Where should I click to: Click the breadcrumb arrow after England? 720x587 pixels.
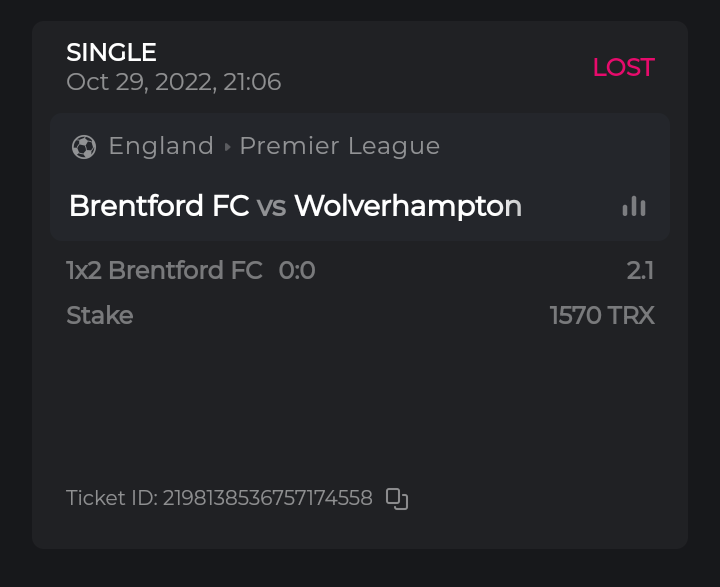point(228,147)
